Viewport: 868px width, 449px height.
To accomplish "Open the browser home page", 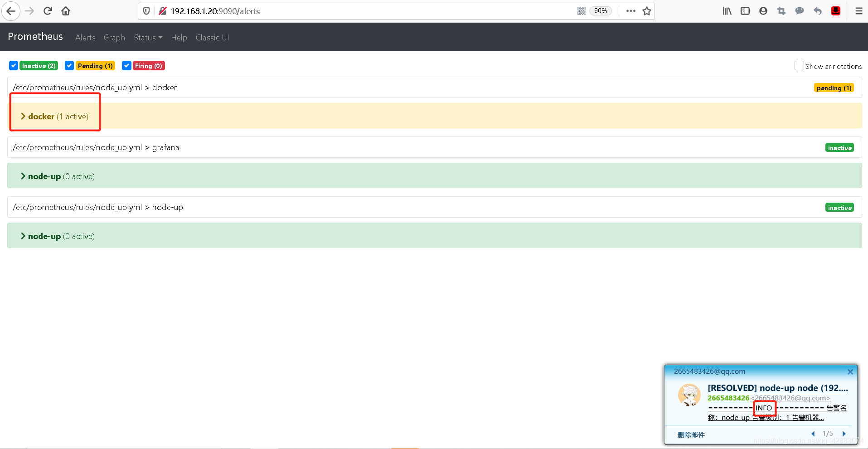I will (66, 11).
